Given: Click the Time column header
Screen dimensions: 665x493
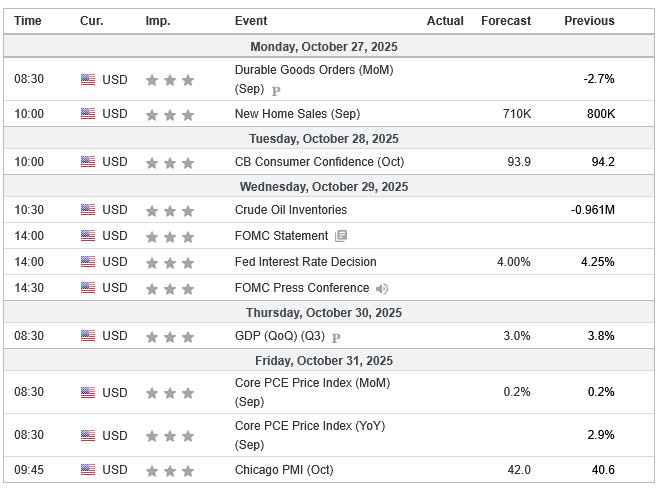Looking at the screenshot, I should click(28, 21).
